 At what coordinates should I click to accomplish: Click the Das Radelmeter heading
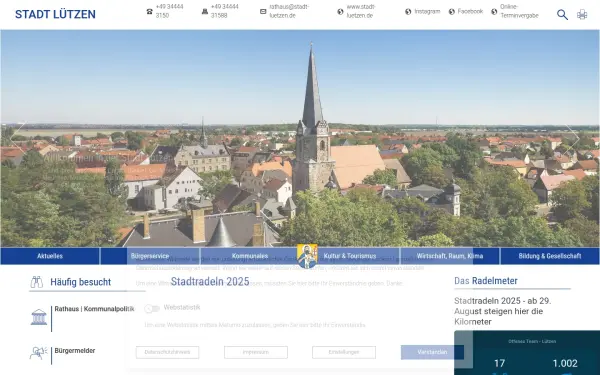486,281
